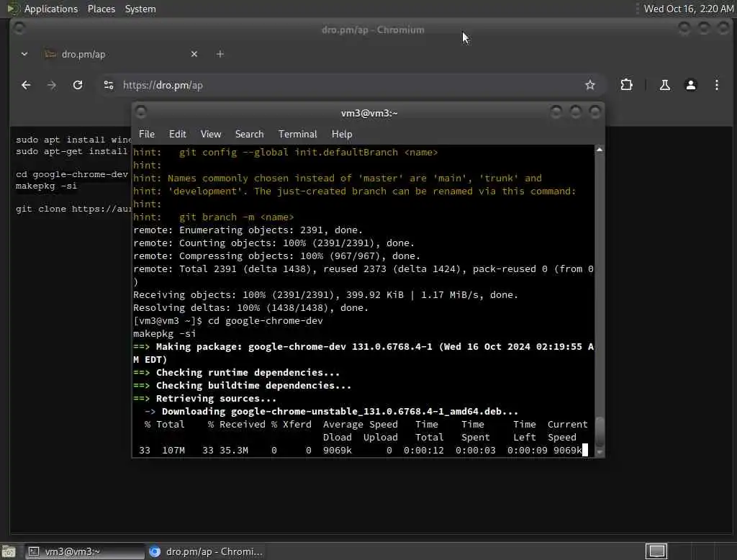
Task: Open a new Chromium tab
Action: pyautogui.click(x=220, y=54)
